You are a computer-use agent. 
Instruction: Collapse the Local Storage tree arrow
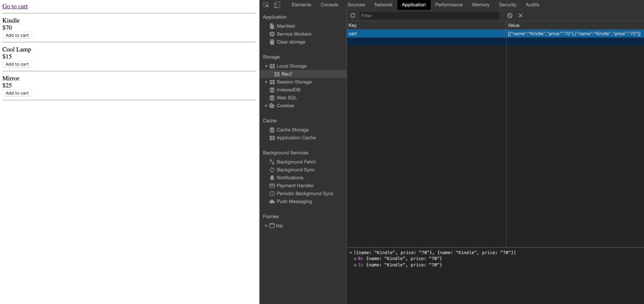266,66
